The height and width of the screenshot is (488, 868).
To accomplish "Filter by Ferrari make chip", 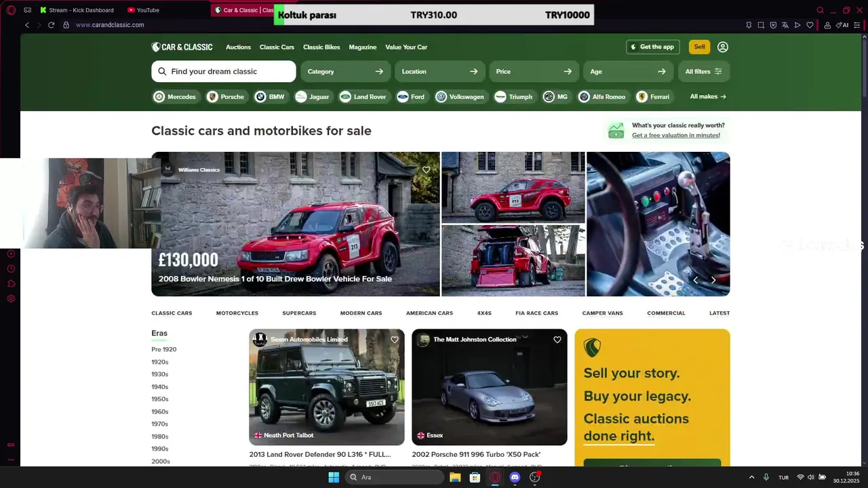I will pyautogui.click(x=654, y=97).
